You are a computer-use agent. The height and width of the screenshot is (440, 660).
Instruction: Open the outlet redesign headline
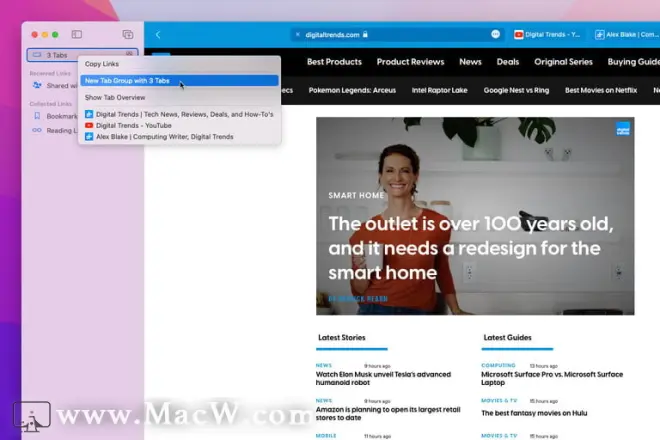(471, 248)
